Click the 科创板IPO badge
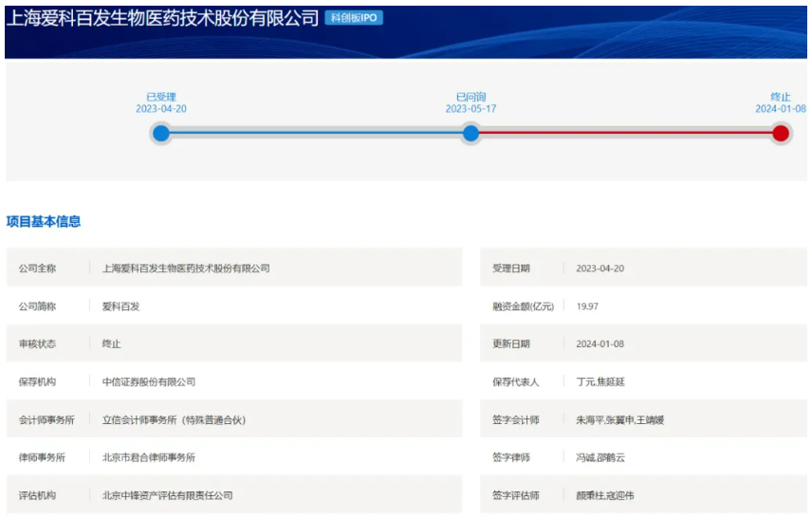The height and width of the screenshot is (519, 812). [354, 18]
